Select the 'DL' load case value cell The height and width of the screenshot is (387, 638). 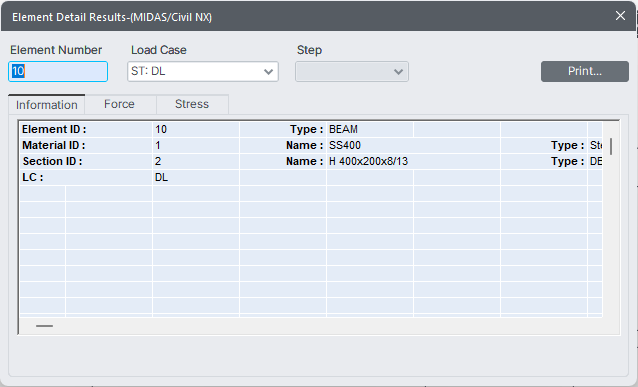(196, 177)
